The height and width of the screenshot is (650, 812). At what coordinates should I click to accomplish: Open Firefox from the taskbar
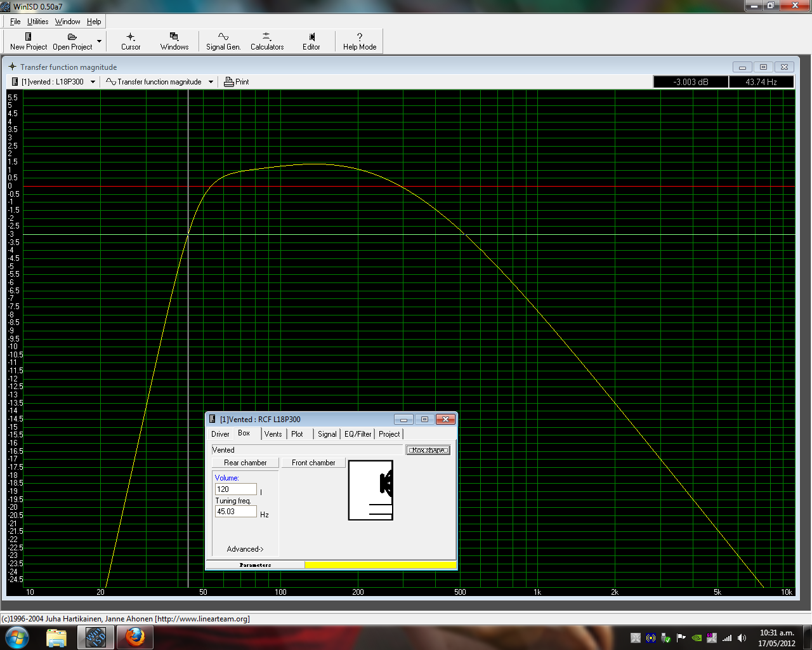(134, 637)
